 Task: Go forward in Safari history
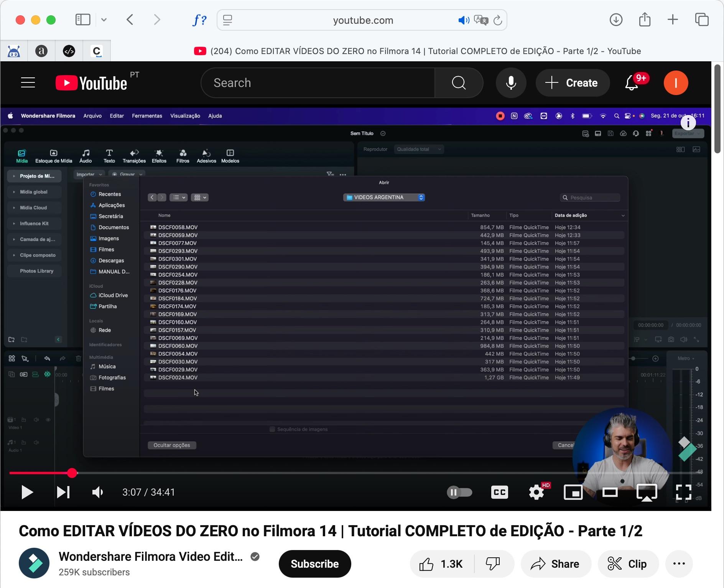[157, 20]
